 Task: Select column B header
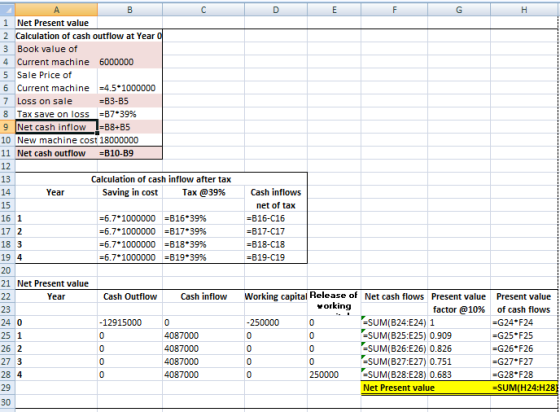pos(130,10)
